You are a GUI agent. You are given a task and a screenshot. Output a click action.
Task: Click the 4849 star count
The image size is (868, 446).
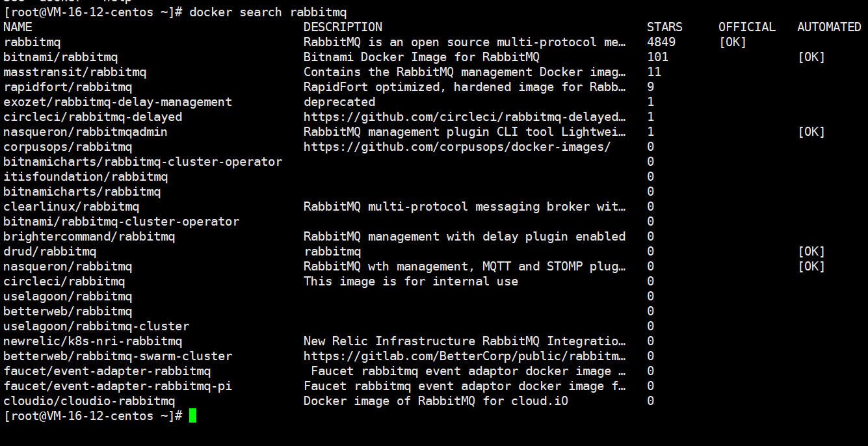(x=661, y=42)
